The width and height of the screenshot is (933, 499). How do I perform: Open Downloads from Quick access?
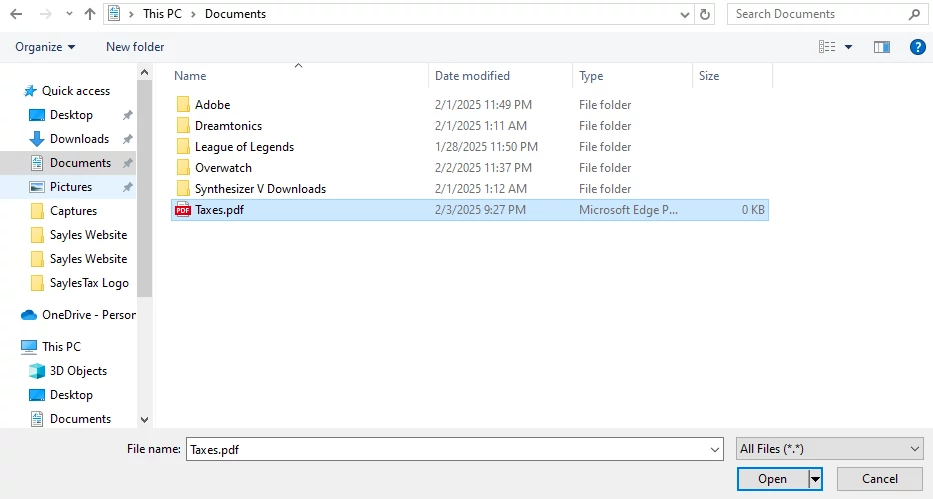79,139
